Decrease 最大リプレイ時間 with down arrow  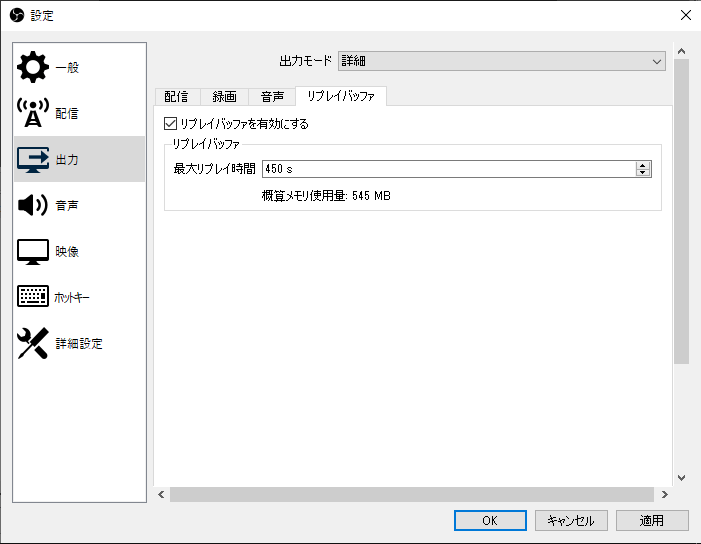tap(643, 173)
